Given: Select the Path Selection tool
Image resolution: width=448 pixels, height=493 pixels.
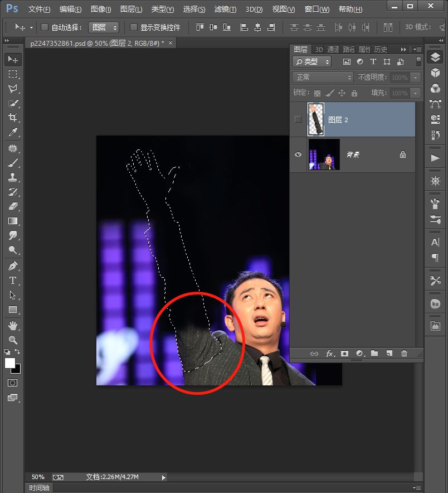Looking at the screenshot, I should coord(13,295).
